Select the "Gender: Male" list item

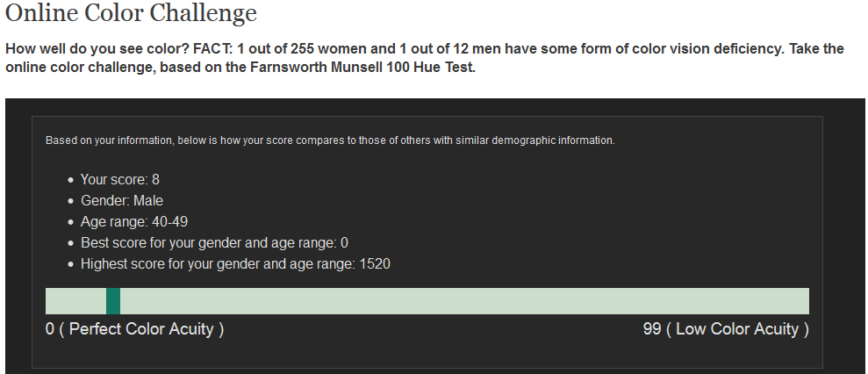click(x=122, y=201)
